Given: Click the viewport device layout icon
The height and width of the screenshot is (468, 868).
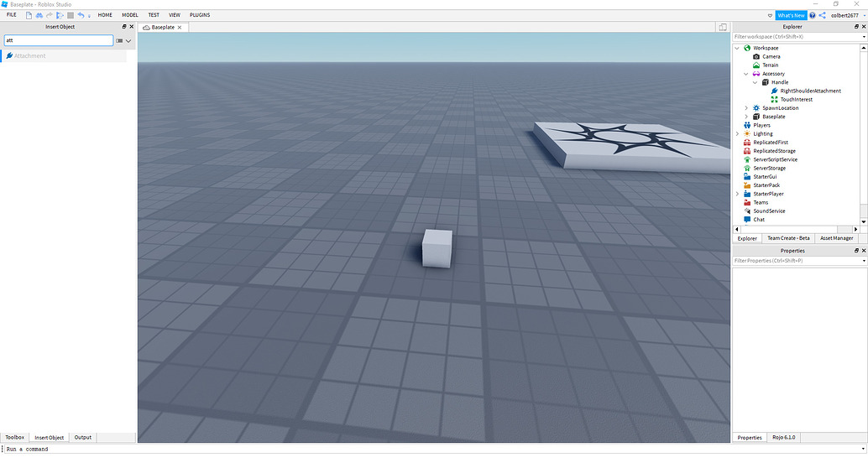Looking at the screenshot, I should pos(723,27).
